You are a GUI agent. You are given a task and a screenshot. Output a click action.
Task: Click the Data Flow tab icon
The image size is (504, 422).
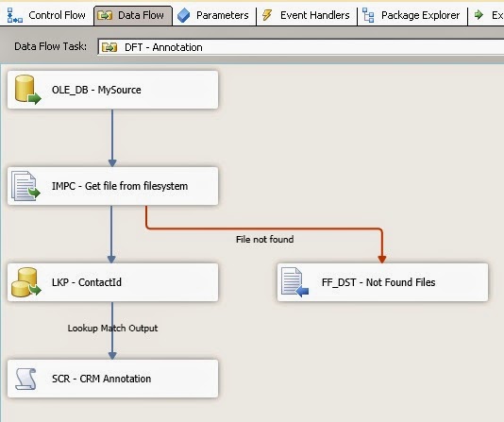[105, 15]
